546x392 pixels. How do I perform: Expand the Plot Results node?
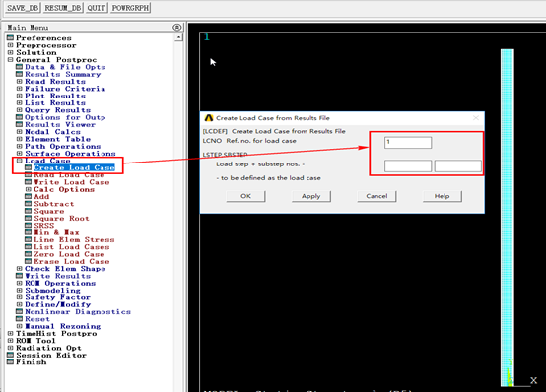(19, 96)
